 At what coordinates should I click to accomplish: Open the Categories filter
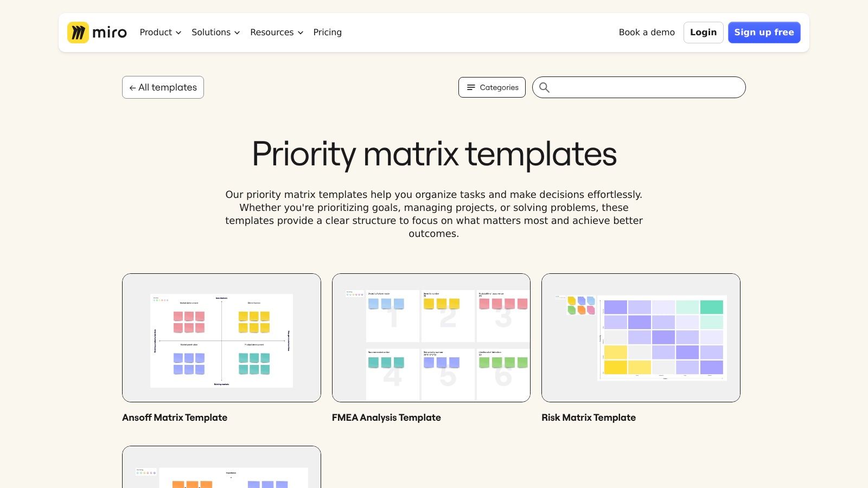[492, 87]
